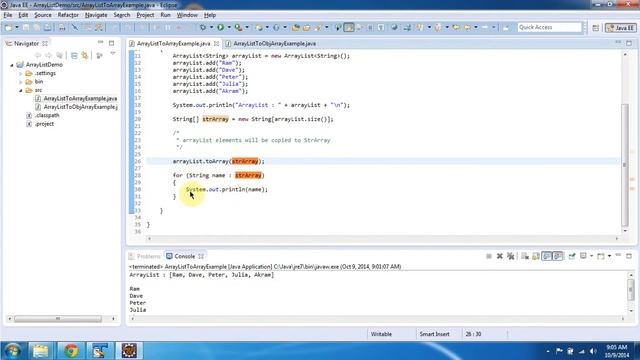Click the Pin Console icon
The height and width of the screenshot is (360, 640).
[x=572, y=256]
